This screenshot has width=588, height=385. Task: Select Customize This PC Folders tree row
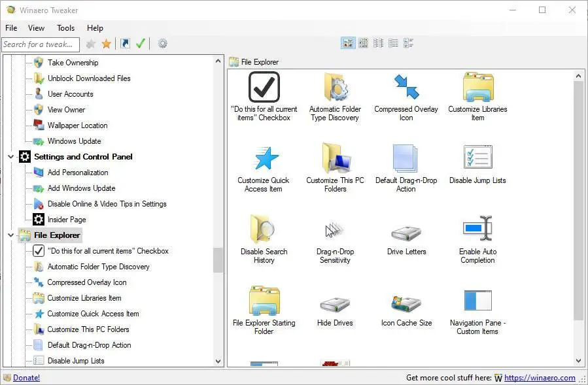[x=88, y=329]
